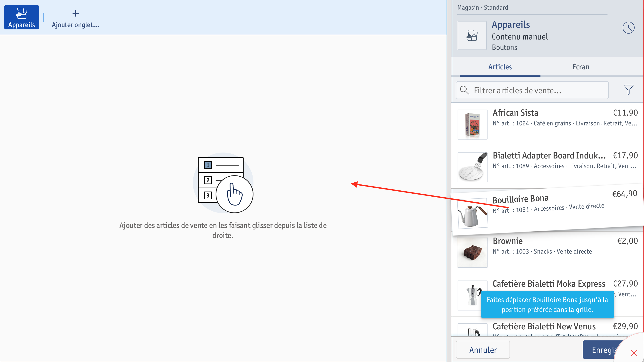This screenshot has height=362, width=644.
Task: Switch to the Articles tab
Action: click(x=500, y=67)
